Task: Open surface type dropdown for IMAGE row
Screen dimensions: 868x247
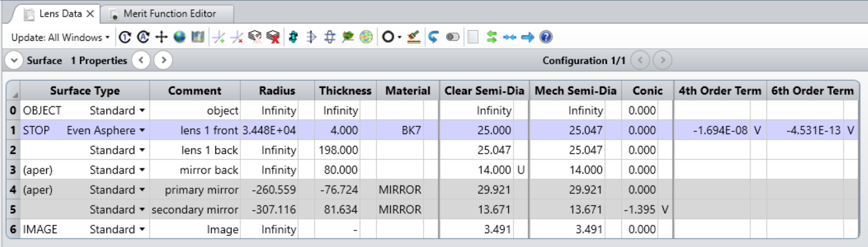Action: tap(142, 229)
